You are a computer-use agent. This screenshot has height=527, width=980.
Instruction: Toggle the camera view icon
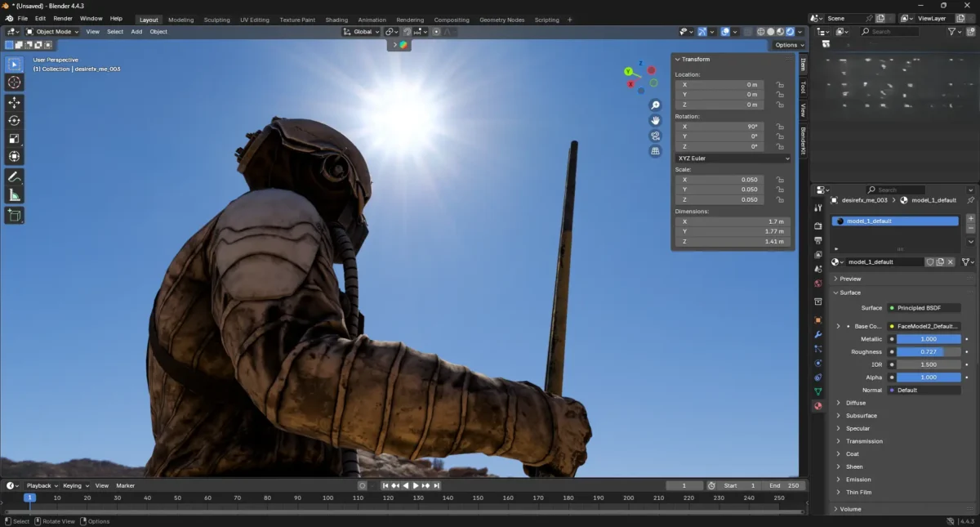tap(655, 136)
